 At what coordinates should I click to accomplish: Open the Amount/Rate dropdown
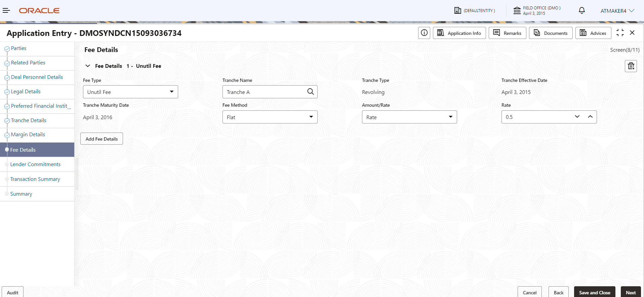point(409,117)
